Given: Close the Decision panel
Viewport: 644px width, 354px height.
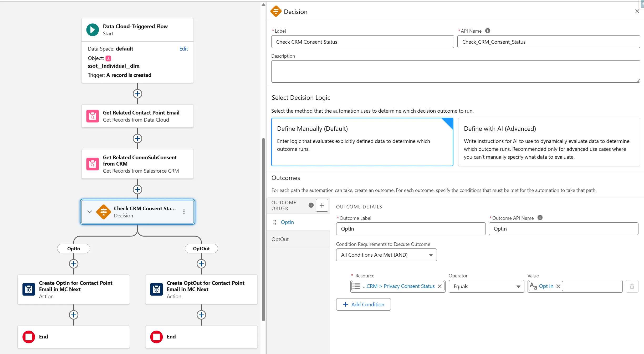Looking at the screenshot, I should click(637, 11).
